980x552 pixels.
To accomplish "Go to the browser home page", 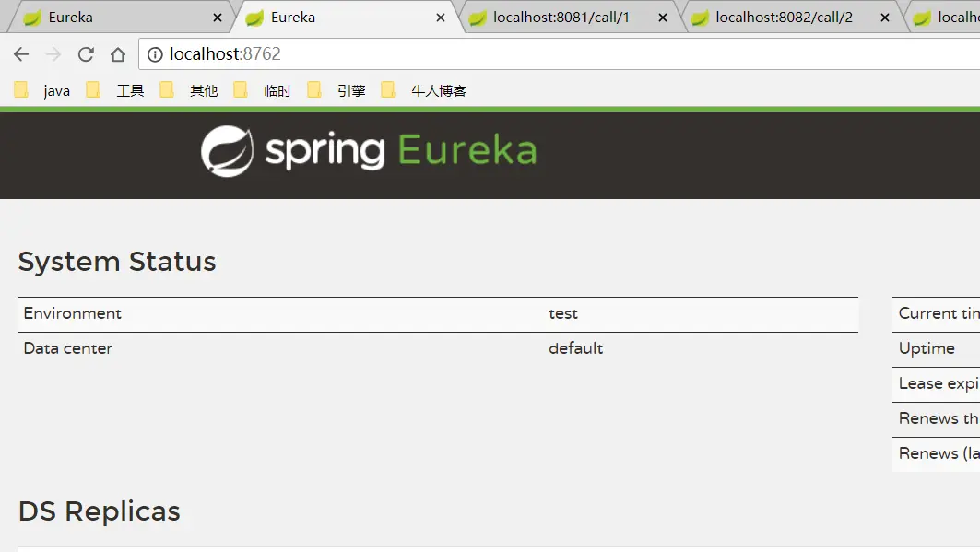I will [117, 54].
